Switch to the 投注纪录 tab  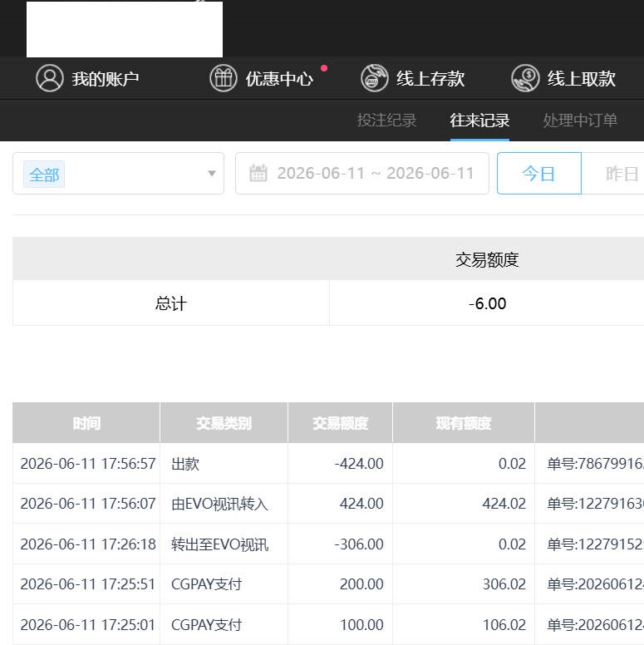point(386,121)
